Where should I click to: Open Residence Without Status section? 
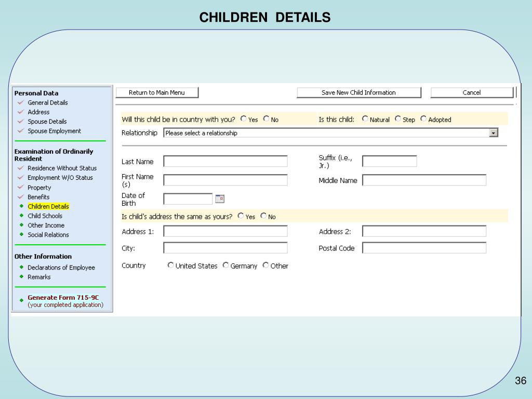click(62, 168)
